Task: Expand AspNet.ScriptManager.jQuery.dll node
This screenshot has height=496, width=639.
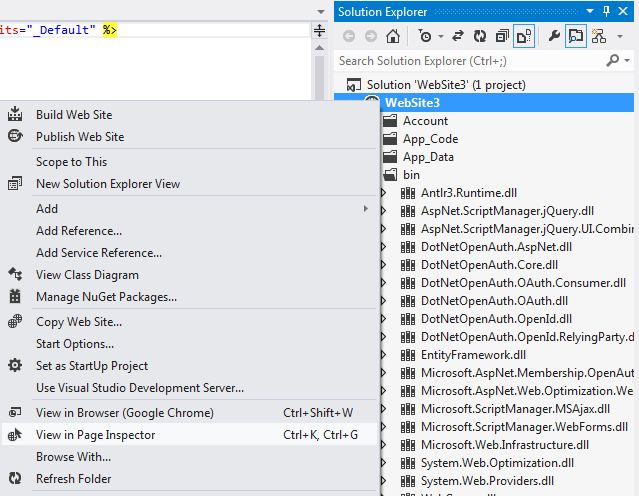Action: coord(383,211)
